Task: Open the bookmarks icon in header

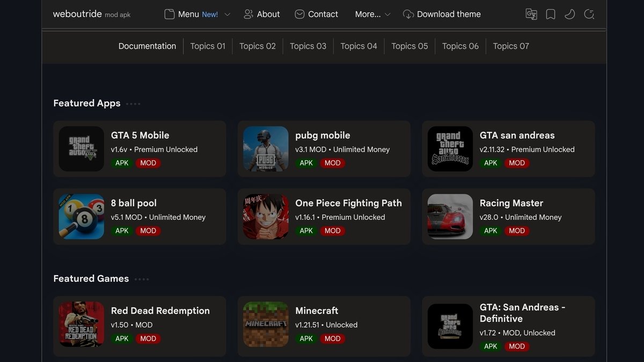Action: pyautogui.click(x=550, y=14)
